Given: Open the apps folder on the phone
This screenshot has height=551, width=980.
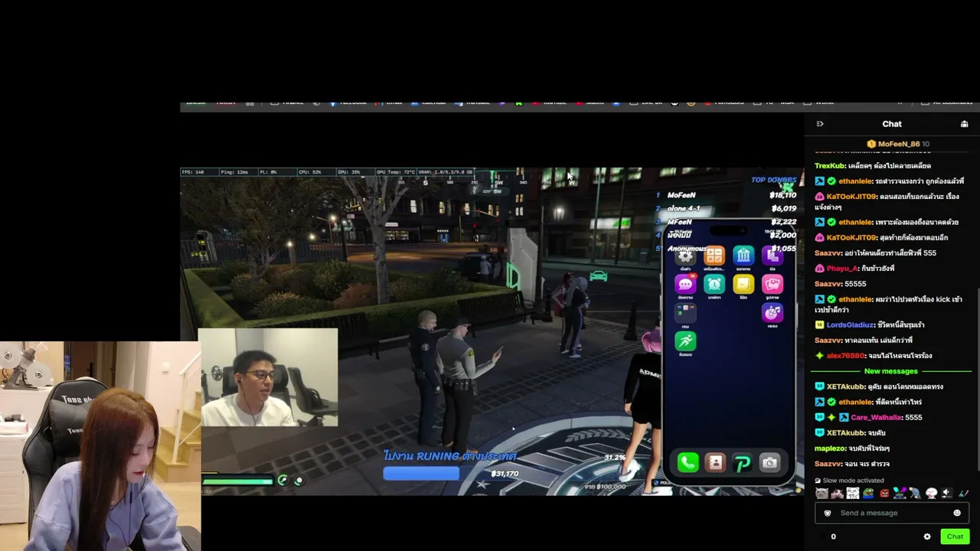Looking at the screenshot, I should pos(685,312).
